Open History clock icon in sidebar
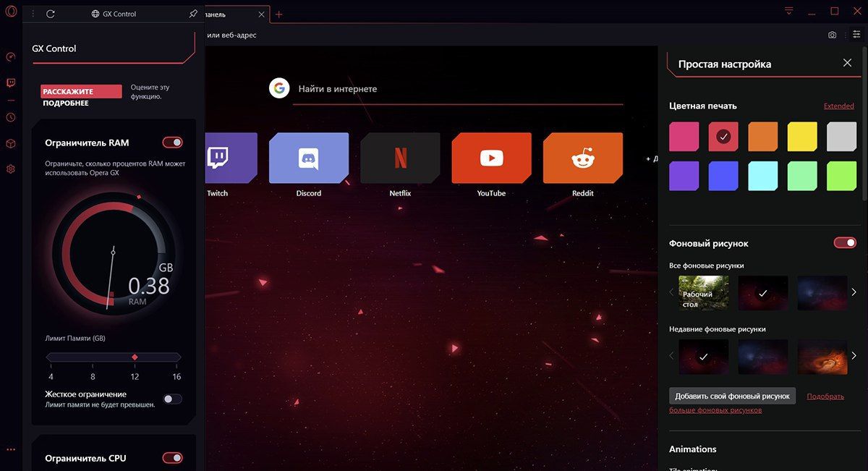The image size is (868, 471). click(11, 117)
